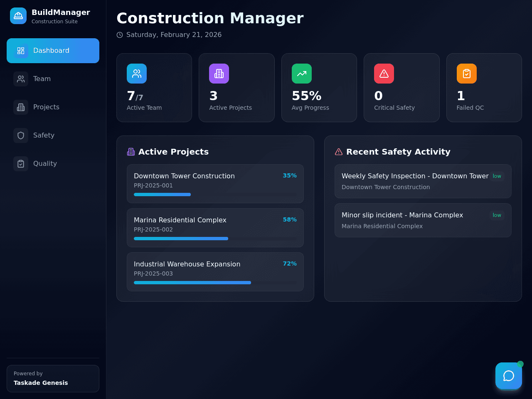Click the Industrial Warehouse 72% progress bar
Viewport: 532px width, 399px height.
(215, 283)
